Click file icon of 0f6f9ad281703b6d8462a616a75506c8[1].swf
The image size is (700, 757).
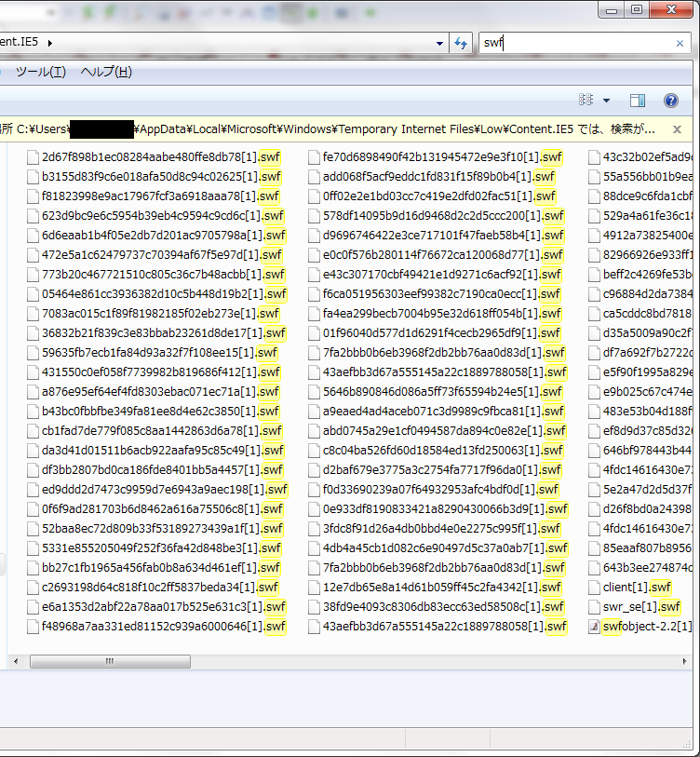pos(33,509)
